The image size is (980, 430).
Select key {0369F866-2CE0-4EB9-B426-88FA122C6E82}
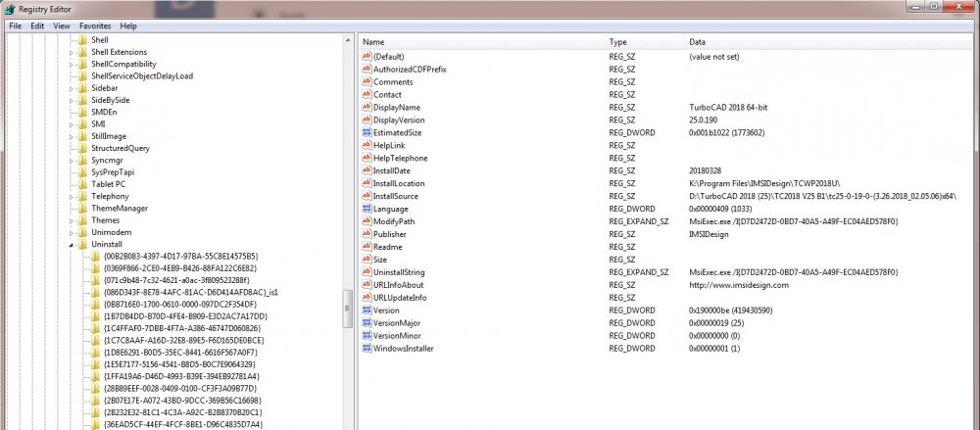coord(180,268)
